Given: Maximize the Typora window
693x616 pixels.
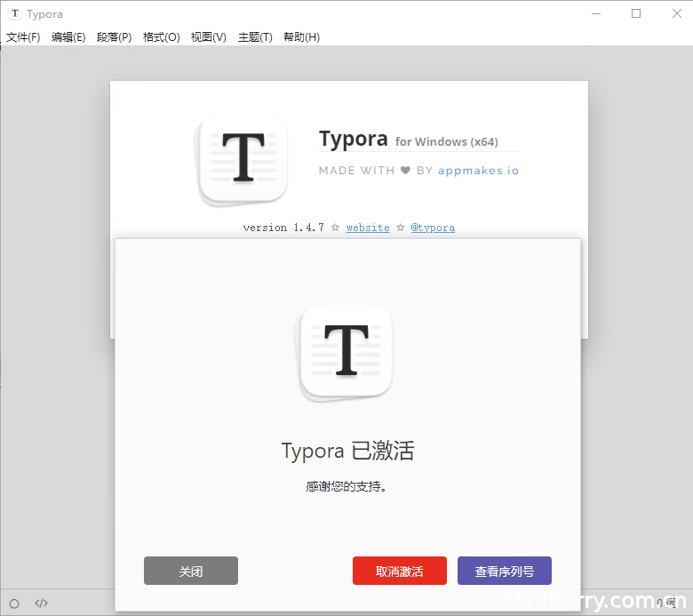Looking at the screenshot, I should pyautogui.click(x=636, y=13).
